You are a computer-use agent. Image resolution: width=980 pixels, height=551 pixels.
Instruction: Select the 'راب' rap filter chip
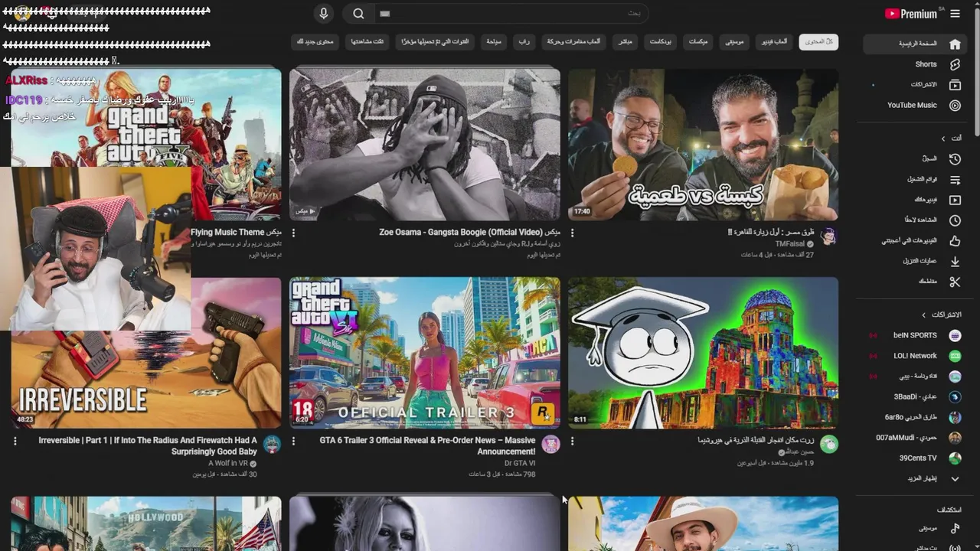click(524, 41)
